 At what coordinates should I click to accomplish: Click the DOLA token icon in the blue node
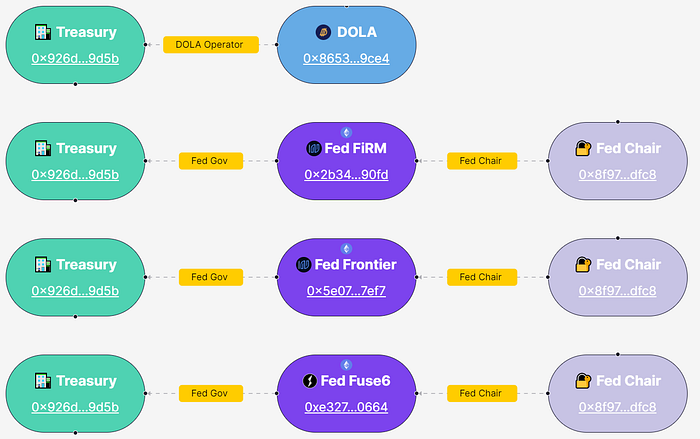[x=322, y=32]
